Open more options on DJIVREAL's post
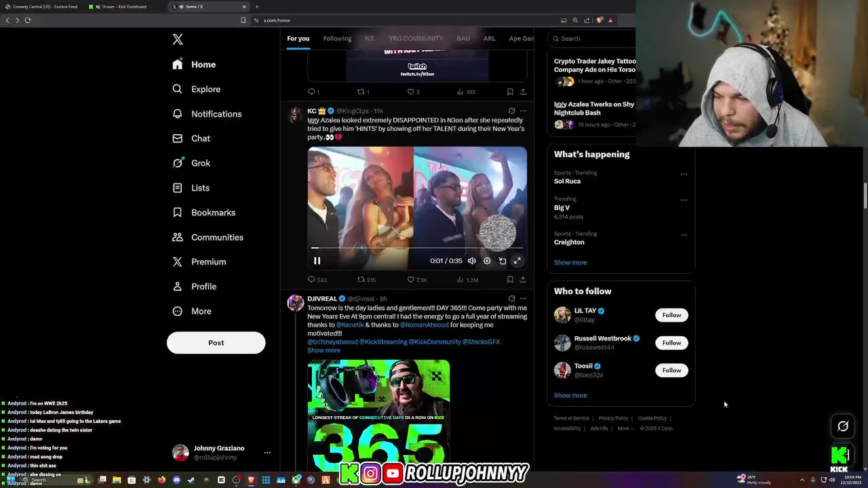This screenshot has width=868, height=488. [523, 298]
